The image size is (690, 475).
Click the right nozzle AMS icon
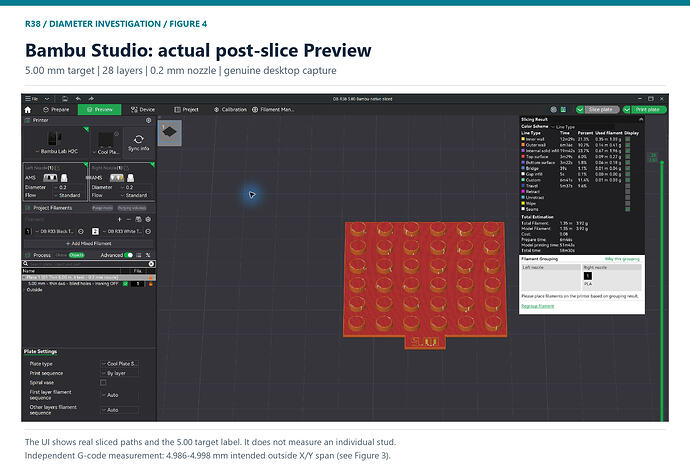tap(117, 178)
